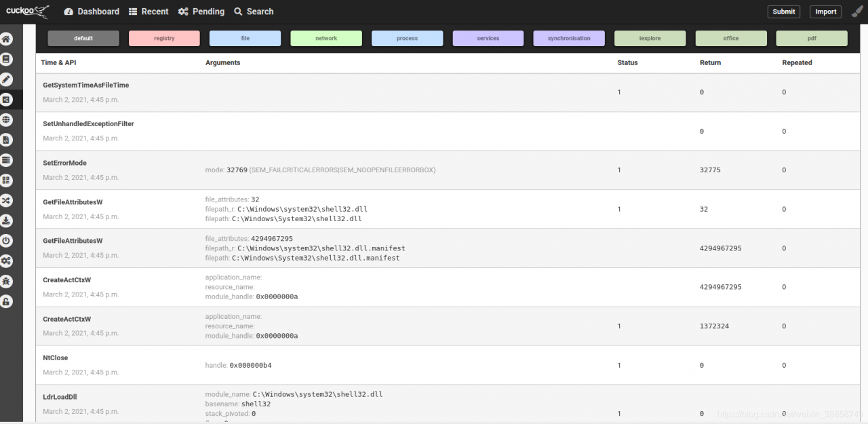Click the power icon in the sidebar

coord(7,241)
